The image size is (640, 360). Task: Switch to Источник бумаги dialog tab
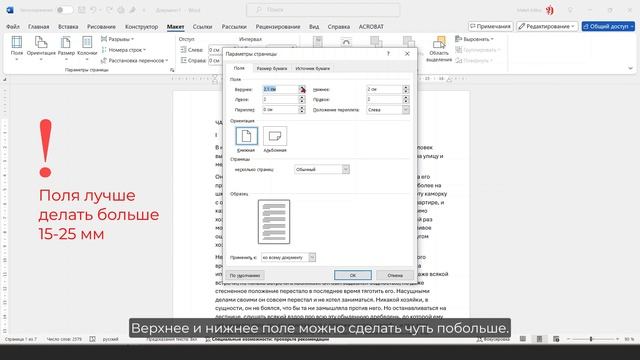pyautogui.click(x=313, y=69)
